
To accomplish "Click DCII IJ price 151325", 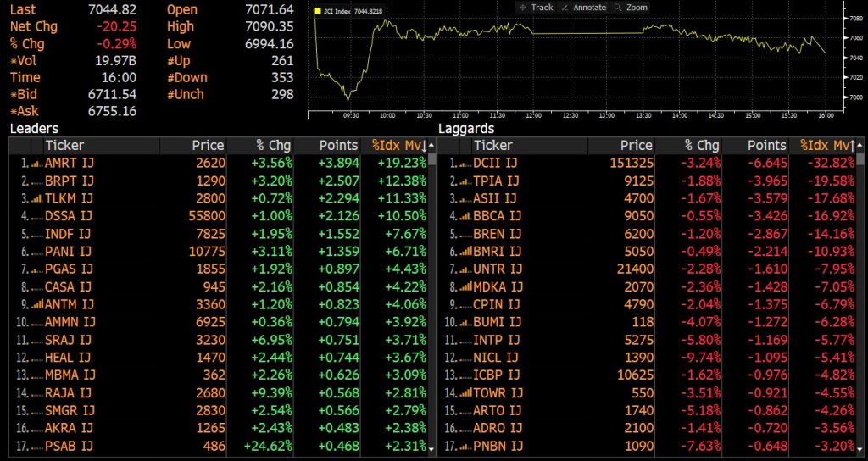I will (x=632, y=164).
